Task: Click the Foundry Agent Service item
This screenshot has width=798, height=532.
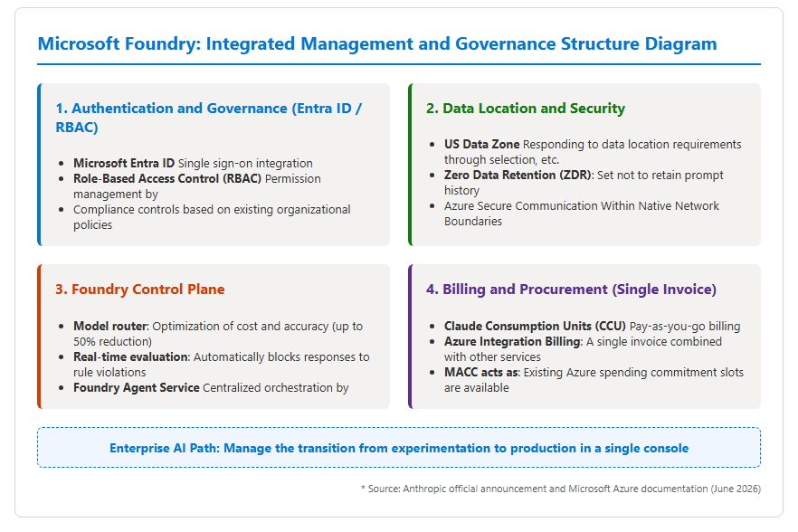Action: [x=211, y=387]
